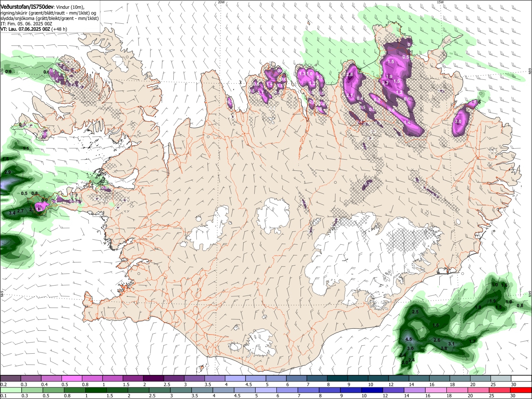Viewport: 532px width, 399px height.
Task: Click the '2.5' rain value in southeast sea
Action: coord(415,312)
